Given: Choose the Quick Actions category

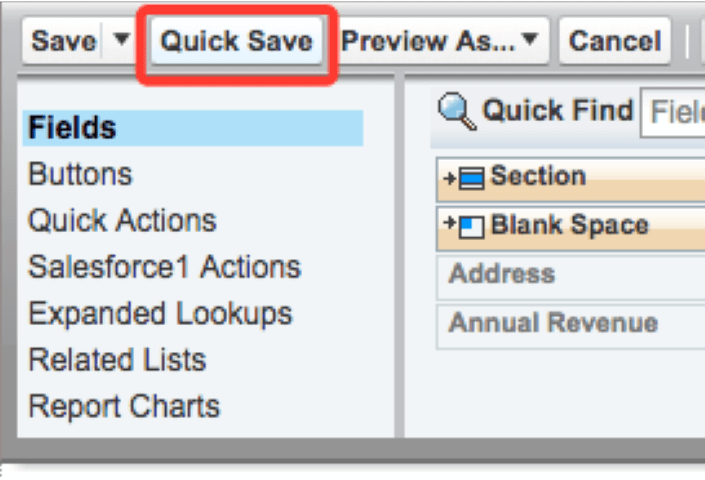Looking at the screenshot, I should tap(122, 220).
